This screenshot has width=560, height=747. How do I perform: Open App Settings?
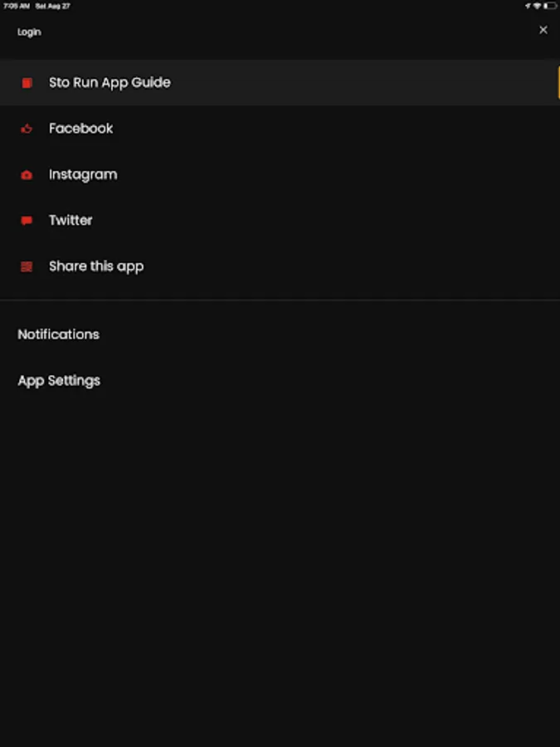pyautogui.click(x=59, y=381)
